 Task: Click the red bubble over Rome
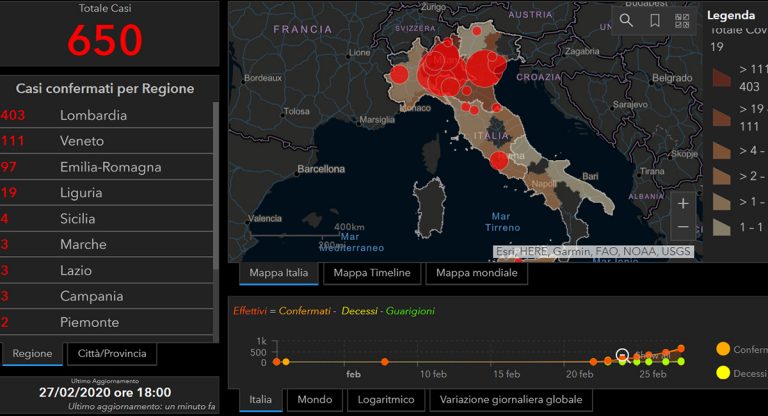(x=499, y=160)
